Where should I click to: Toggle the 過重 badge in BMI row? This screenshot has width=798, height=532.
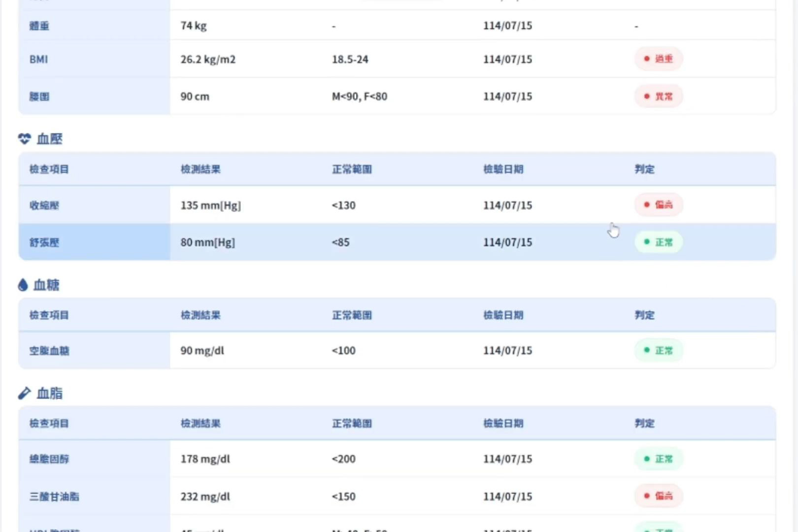659,59
